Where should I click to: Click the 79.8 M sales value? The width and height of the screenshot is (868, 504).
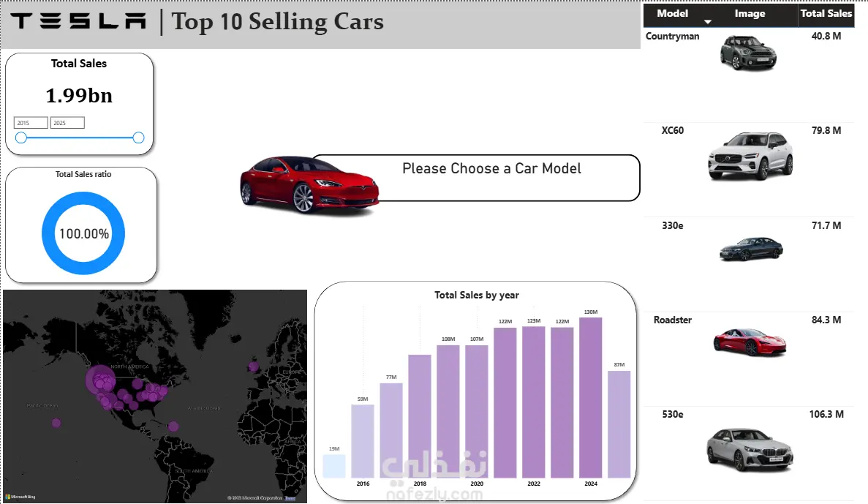click(826, 131)
